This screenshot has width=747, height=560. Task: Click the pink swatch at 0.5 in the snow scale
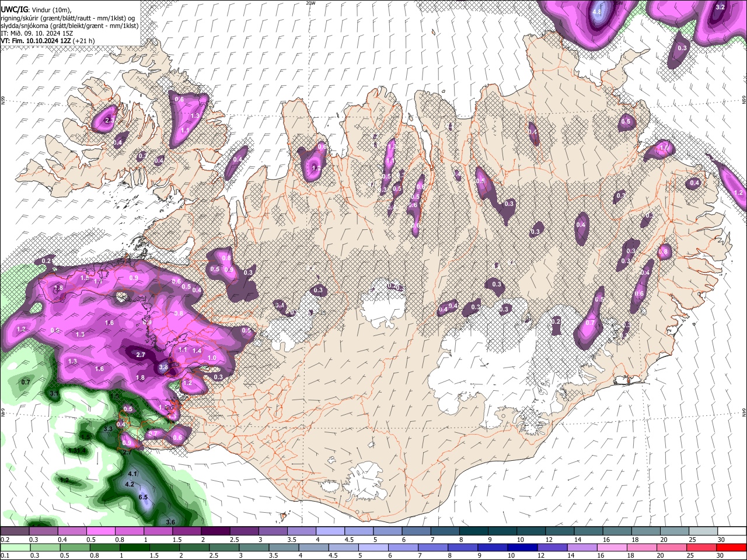100,531
